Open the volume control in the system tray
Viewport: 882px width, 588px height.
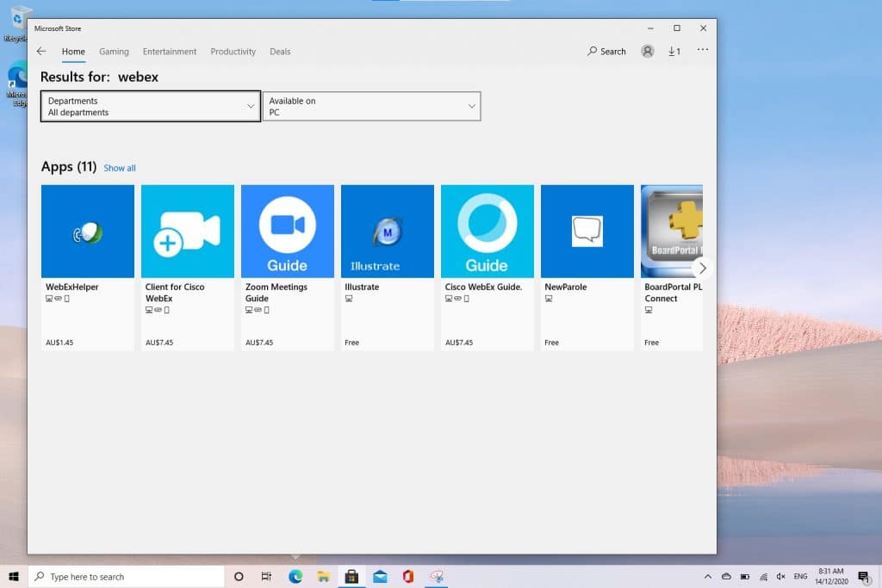(x=780, y=576)
